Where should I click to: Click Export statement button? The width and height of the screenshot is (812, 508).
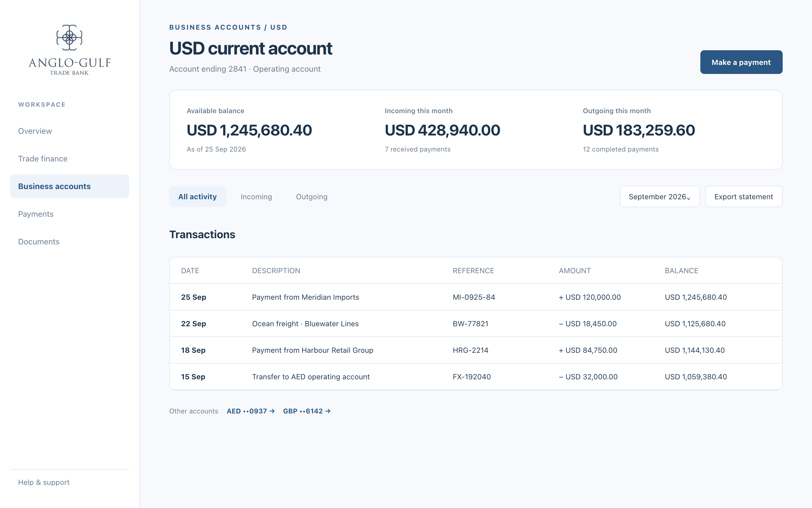743,196
